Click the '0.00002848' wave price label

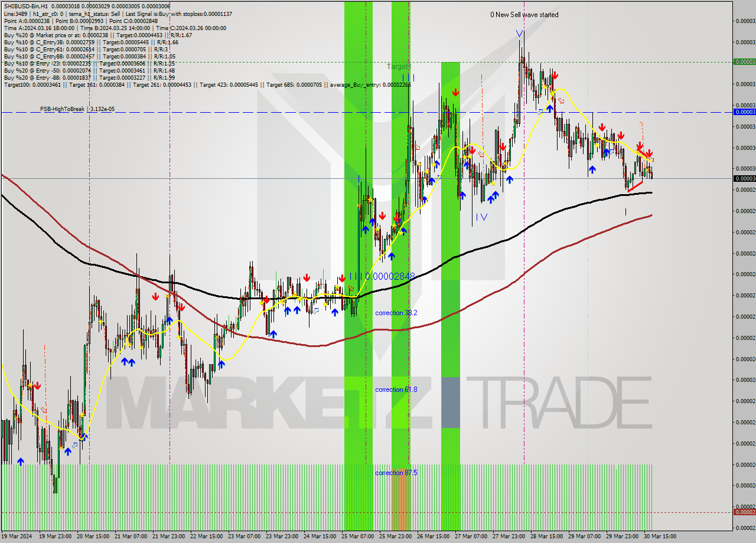pyautogui.click(x=390, y=276)
